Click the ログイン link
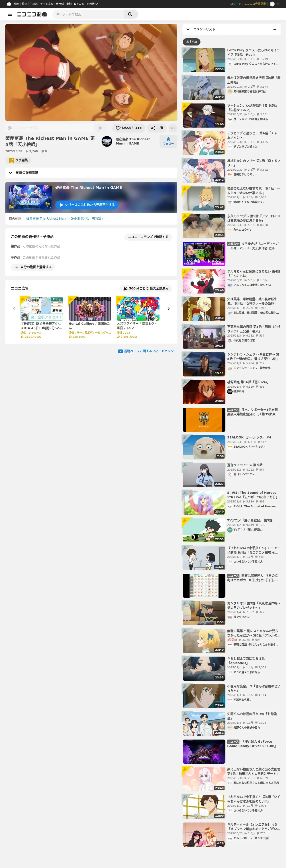Viewport: 286px width, 868px height. (235, 4)
